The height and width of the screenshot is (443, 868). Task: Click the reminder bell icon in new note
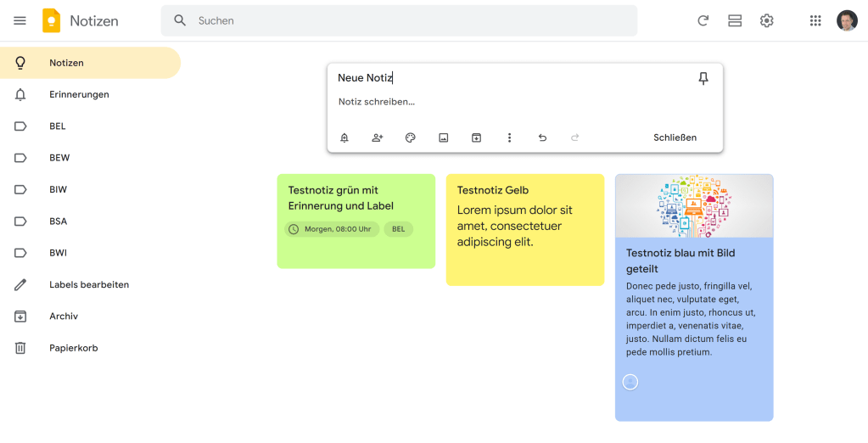(344, 137)
